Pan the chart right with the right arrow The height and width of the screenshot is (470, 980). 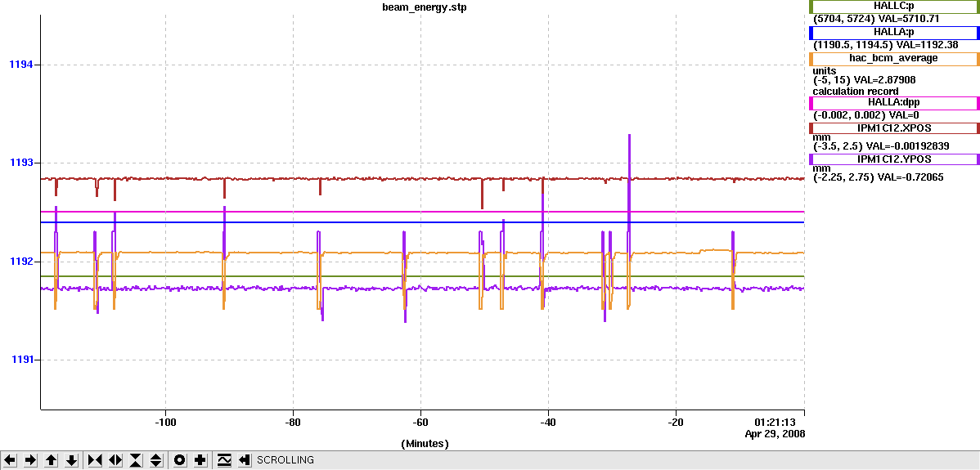point(30,460)
